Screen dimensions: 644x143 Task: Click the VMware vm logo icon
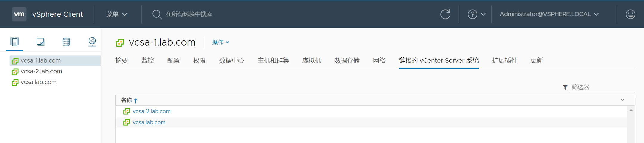pyautogui.click(x=19, y=14)
